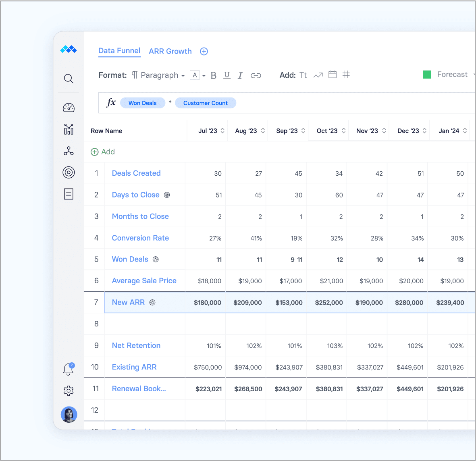Select the $252,000 New ARR cell
476x461 pixels.
point(326,302)
